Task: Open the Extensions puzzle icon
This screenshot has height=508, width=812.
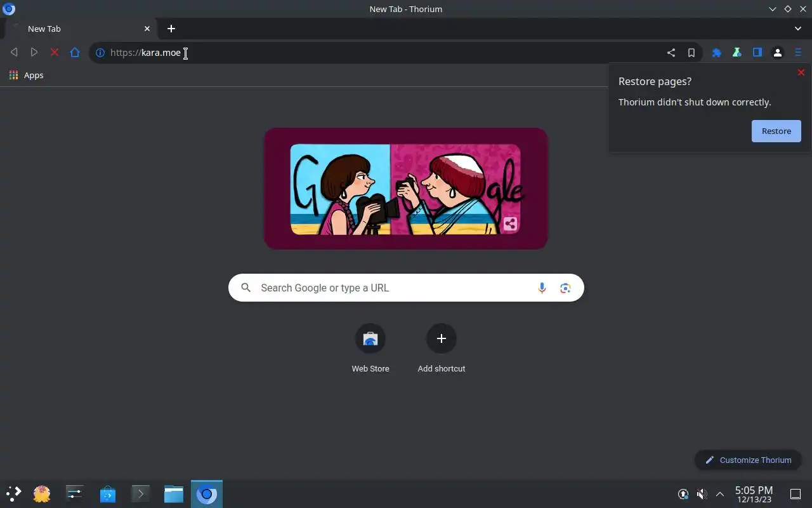Action: tap(717, 53)
